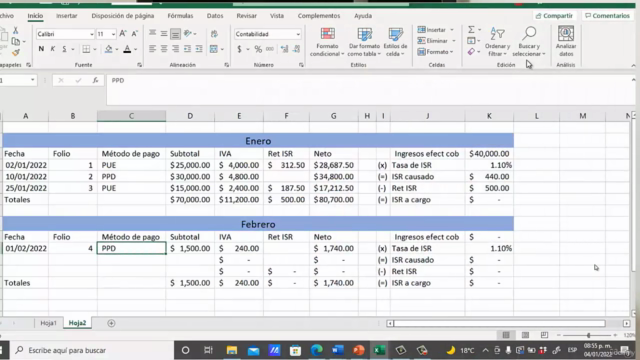Screen dimensions: 640x360
Task: Click the zoom slider handle
Action: pos(589,335)
